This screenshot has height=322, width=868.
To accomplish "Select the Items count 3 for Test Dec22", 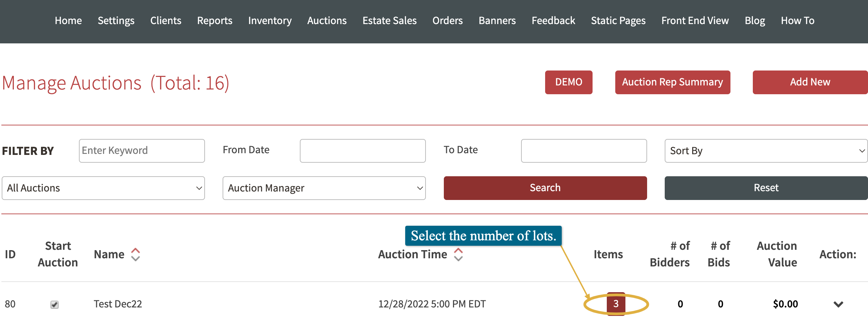I will pos(616,303).
